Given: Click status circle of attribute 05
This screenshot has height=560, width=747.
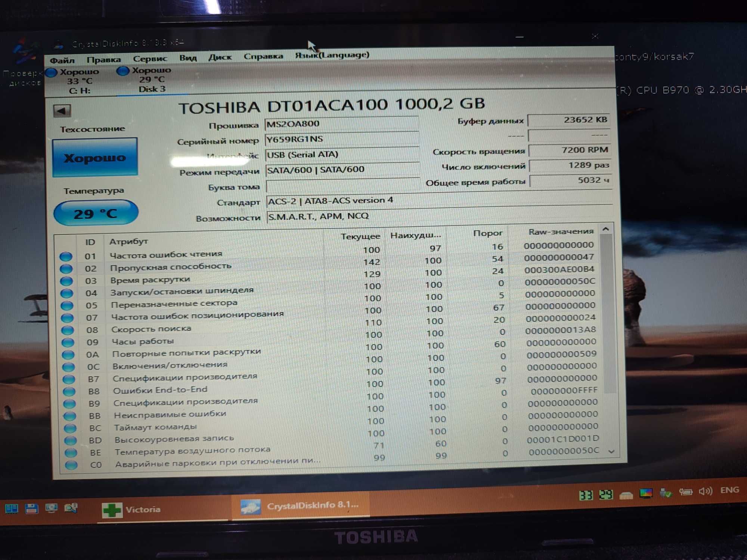Looking at the screenshot, I should 67,306.
